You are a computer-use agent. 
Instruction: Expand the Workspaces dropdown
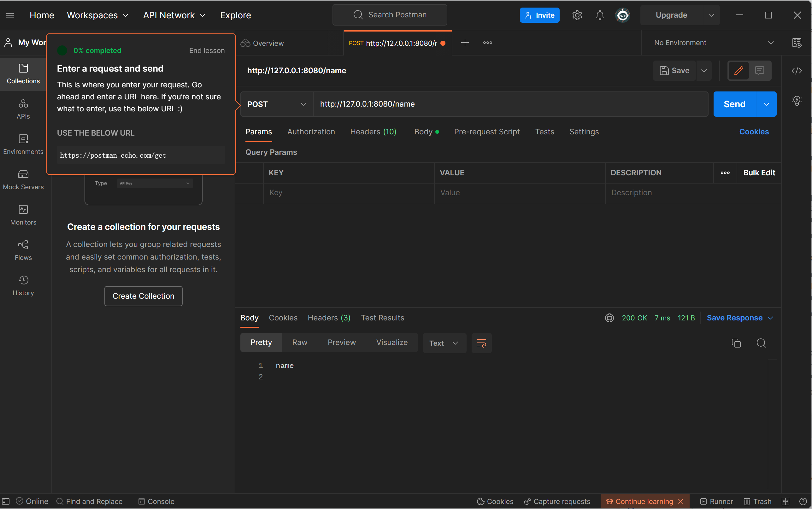[x=97, y=15]
